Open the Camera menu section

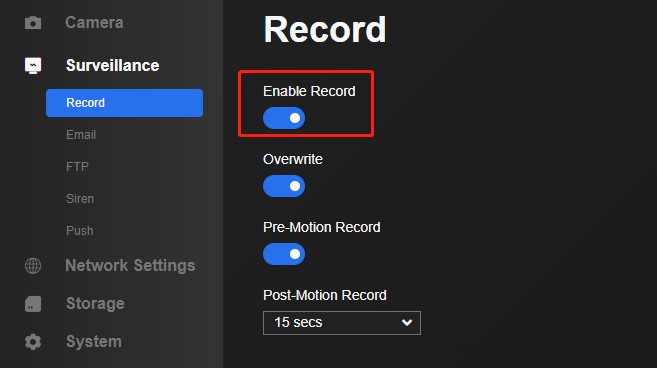[x=94, y=23]
